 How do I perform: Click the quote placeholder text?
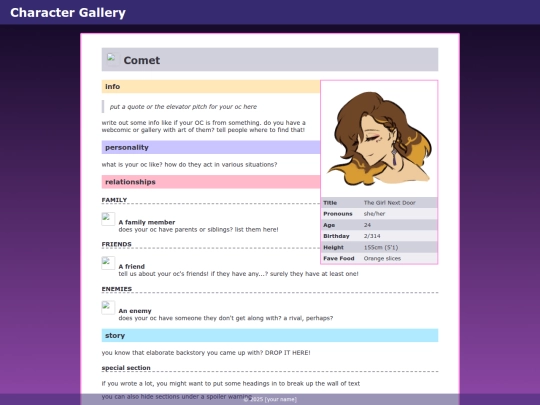(x=183, y=107)
